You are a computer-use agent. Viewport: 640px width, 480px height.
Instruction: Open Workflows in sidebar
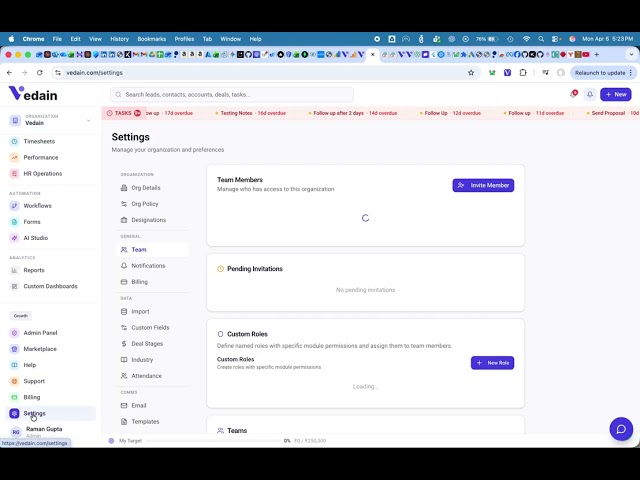(x=37, y=206)
